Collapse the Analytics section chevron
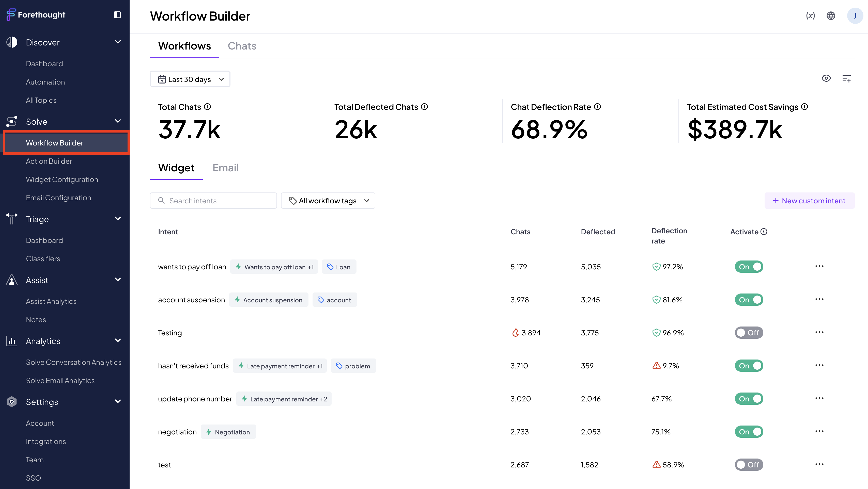 118,340
